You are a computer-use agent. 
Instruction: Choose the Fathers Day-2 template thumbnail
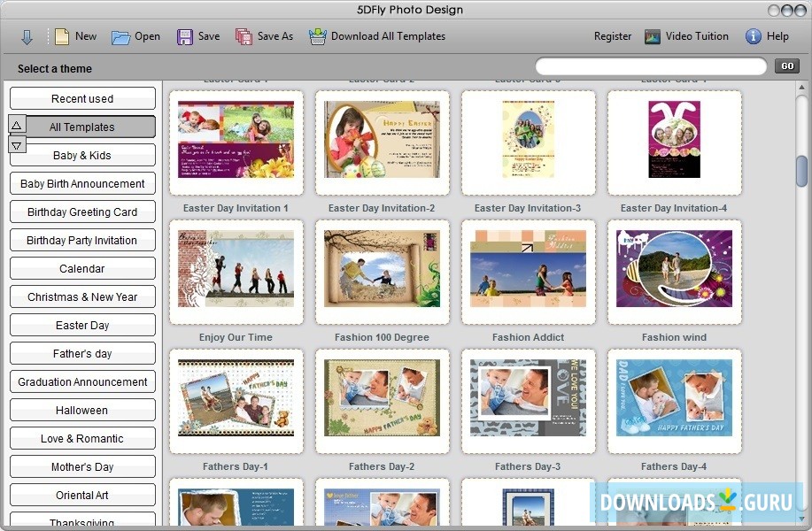(382, 401)
